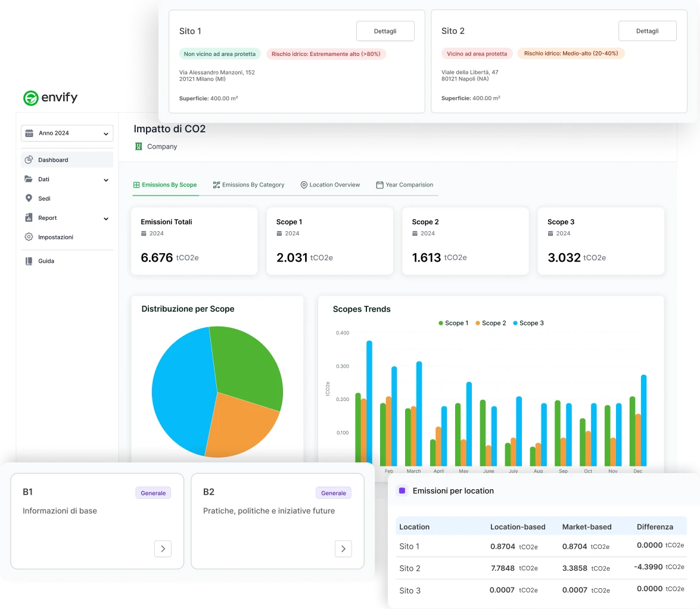Image resolution: width=700 pixels, height=609 pixels.
Task: Select the Sedi location pin icon
Action: coord(29,198)
